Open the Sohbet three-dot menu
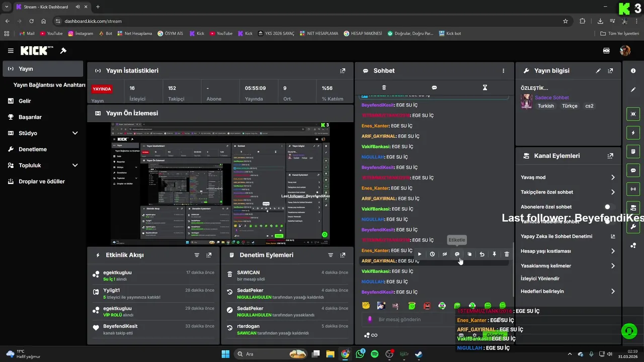The width and height of the screenshot is (644, 362). pyautogui.click(x=503, y=71)
